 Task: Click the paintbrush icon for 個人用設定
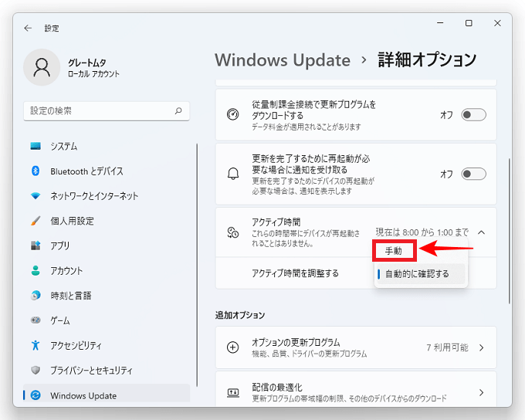pyautogui.click(x=36, y=221)
